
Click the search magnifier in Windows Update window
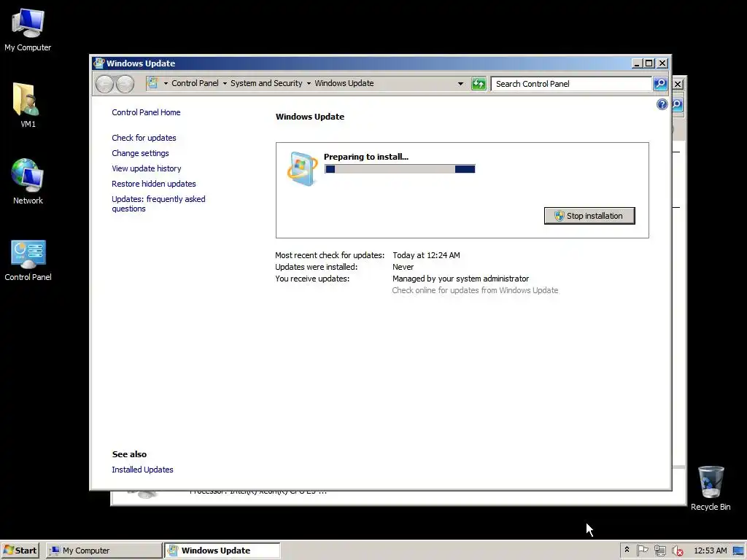coord(660,84)
